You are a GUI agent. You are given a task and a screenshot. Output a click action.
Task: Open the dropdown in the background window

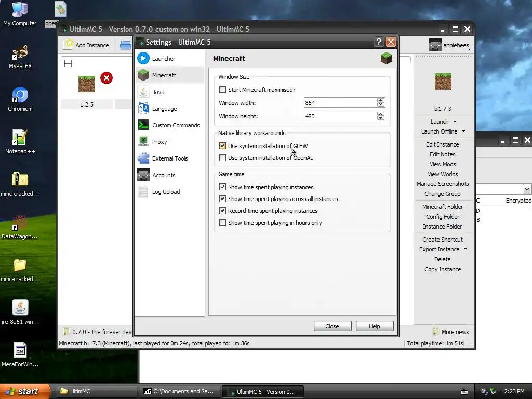coord(527,189)
